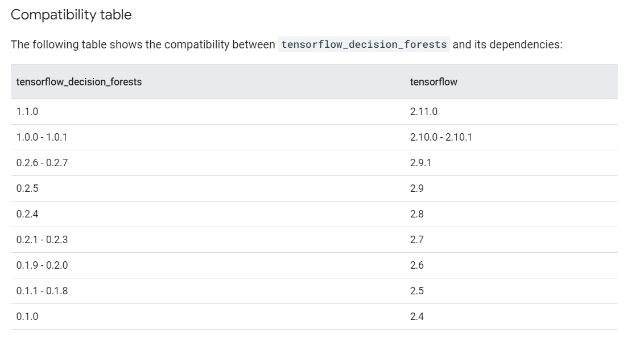
Task: Select the 0.2.1 - 0.2.3 cell
Action: point(42,240)
